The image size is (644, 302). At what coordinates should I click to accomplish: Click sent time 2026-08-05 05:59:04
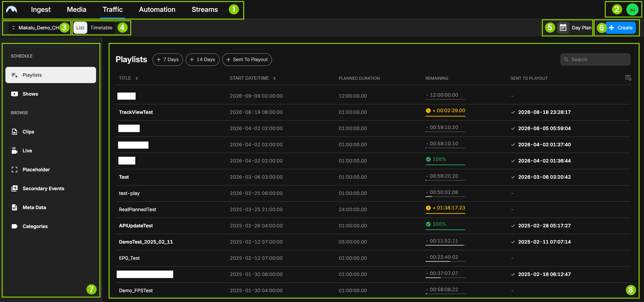[x=544, y=128]
